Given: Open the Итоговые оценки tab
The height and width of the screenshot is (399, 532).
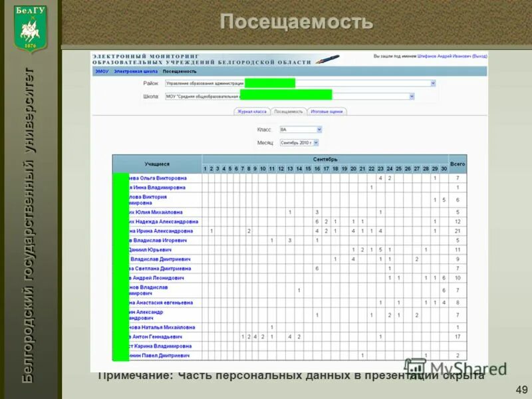Looking at the screenshot, I should pyautogui.click(x=326, y=110).
